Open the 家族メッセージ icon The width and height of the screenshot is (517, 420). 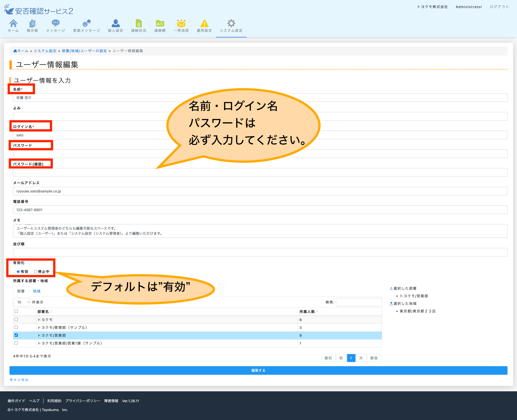(x=86, y=24)
